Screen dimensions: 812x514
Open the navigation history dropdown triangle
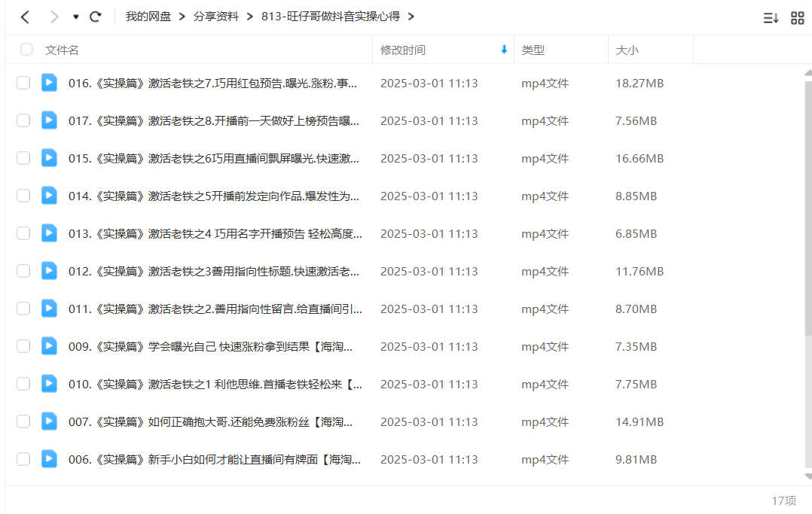tap(75, 17)
